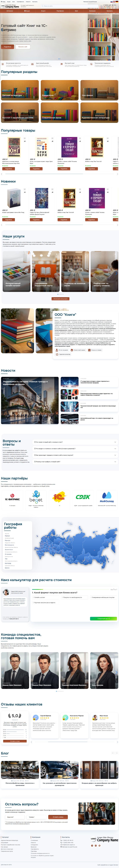Select quiz option Ежедневные небольшие покупки
The height and width of the screenshot is (868, 119).
click(x=103, y=597)
